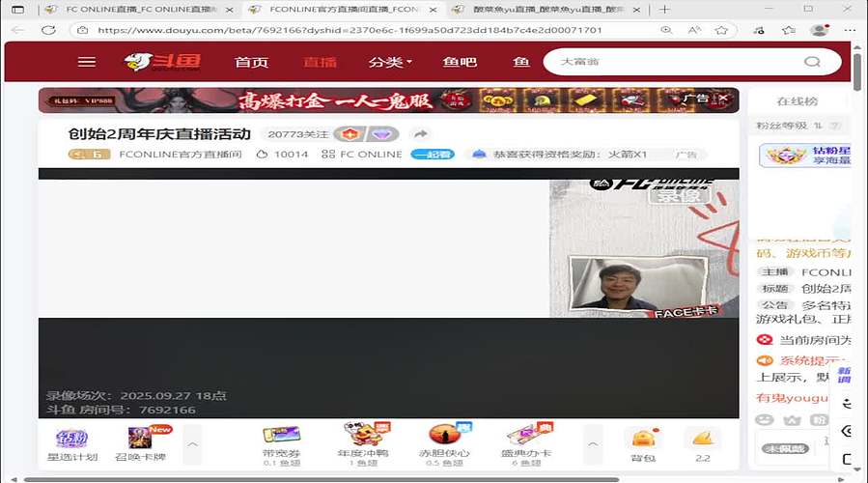The image size is (868, 483).
Task: Open the 鱼吧 menu item
Action: click(x=460, y=62)
